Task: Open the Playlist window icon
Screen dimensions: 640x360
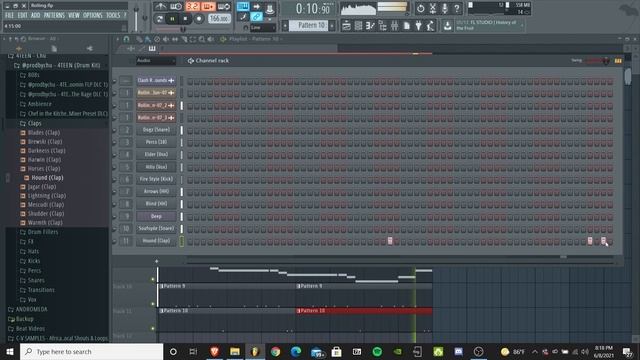Action: (346, 26)
